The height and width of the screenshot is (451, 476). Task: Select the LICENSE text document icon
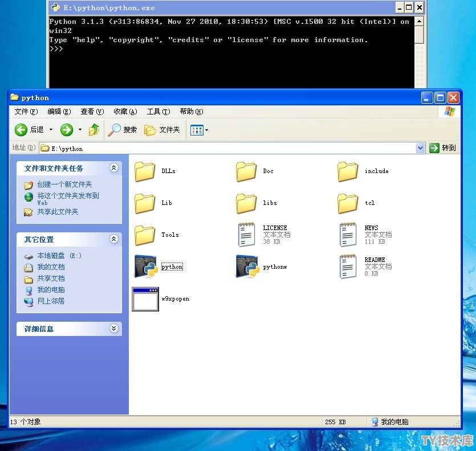(246, 235)
